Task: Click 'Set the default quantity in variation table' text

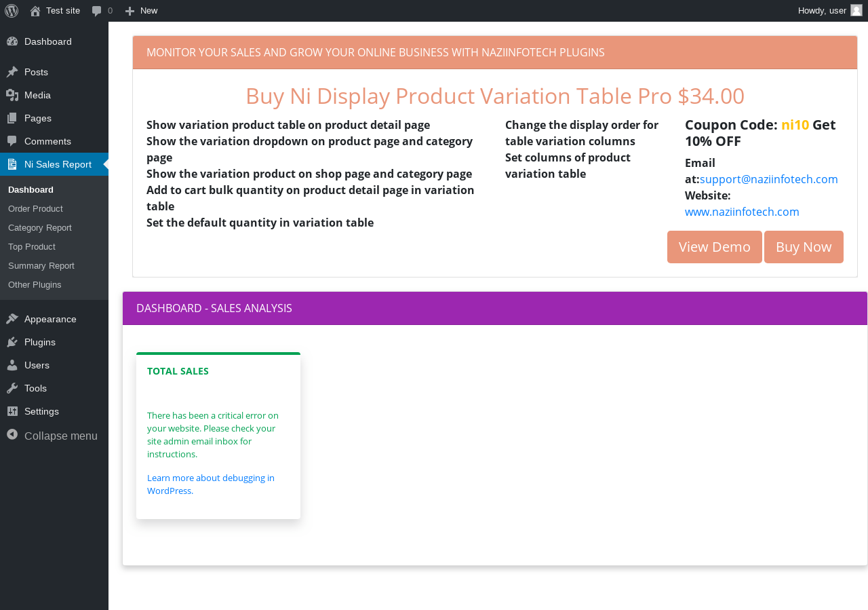Action: click(x=260, y=223)
